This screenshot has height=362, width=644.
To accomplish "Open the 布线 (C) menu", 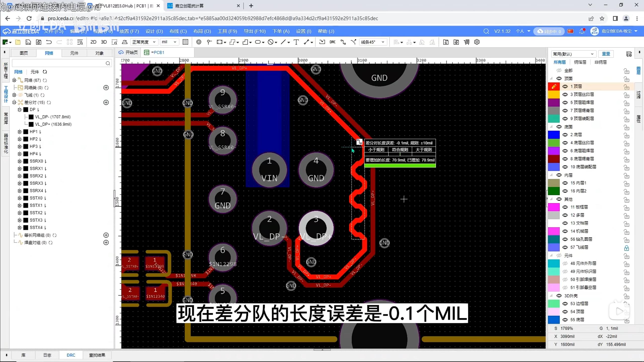I will 178,31.
